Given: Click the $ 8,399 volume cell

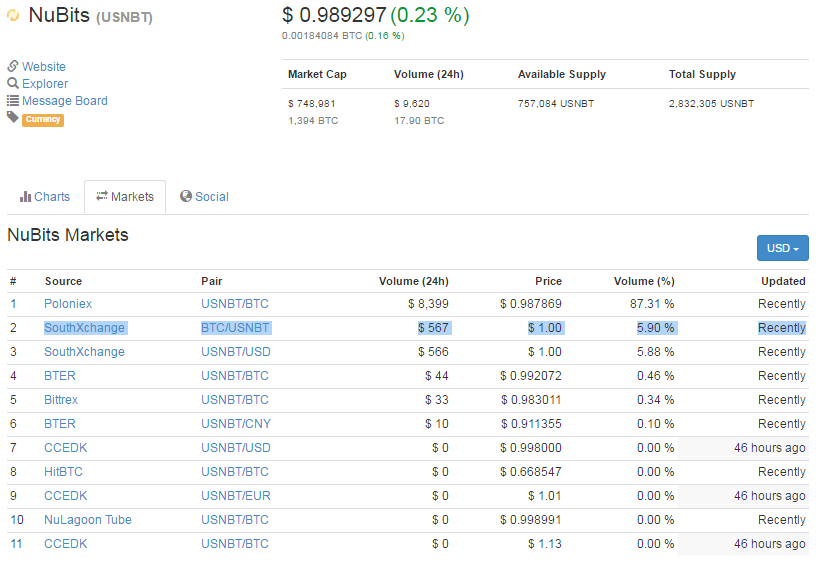Looking at the screenshot, I should (428, 303).
